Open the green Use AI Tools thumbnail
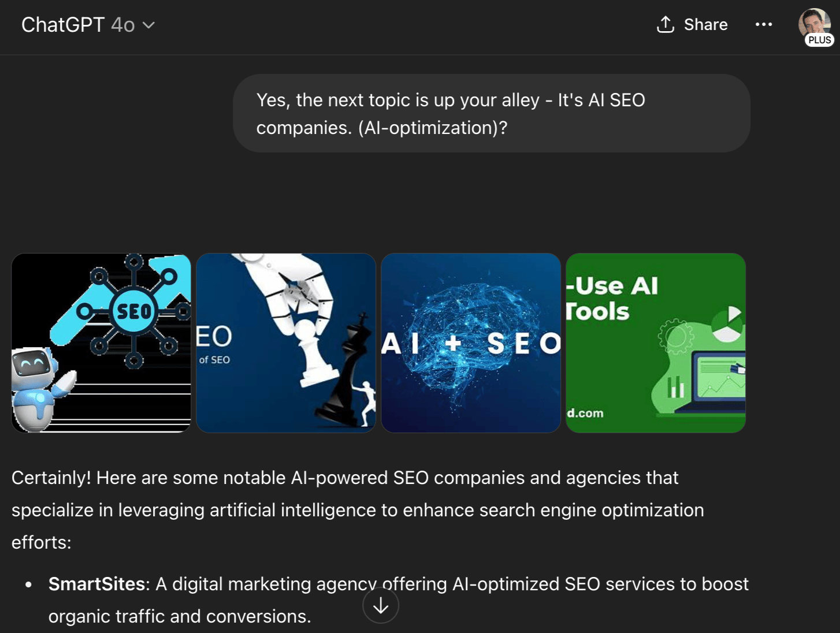Image resolution: width=840 pixels, height=633 pixels. [656, 343]
